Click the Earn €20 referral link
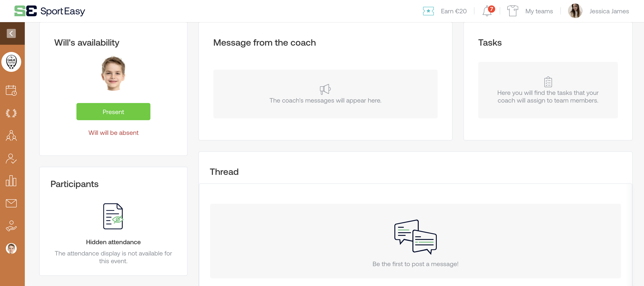 point(453,11)
